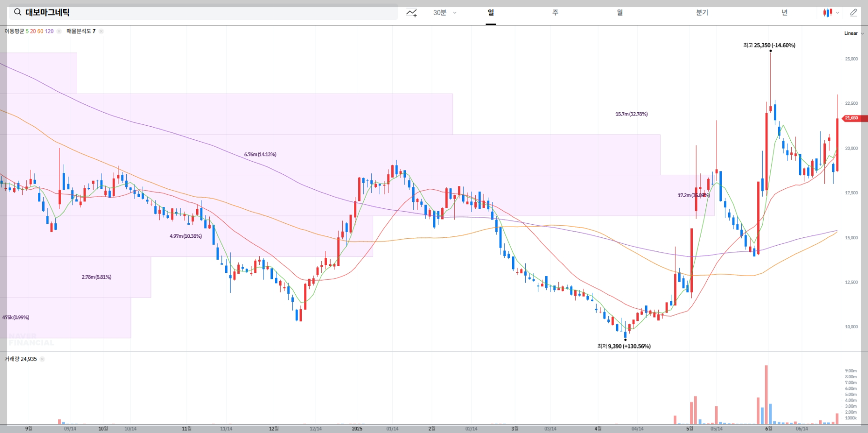Click the 25,000 price axis label

point(851,59)
